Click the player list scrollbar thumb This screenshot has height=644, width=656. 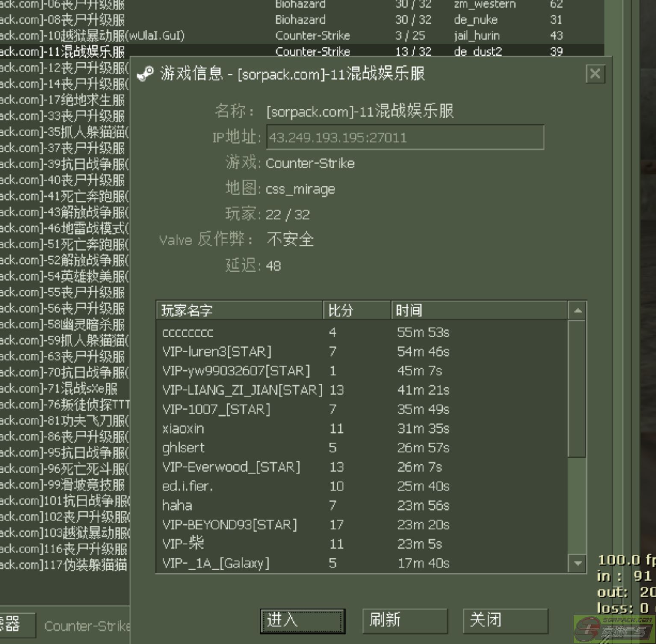click(577, 388)
